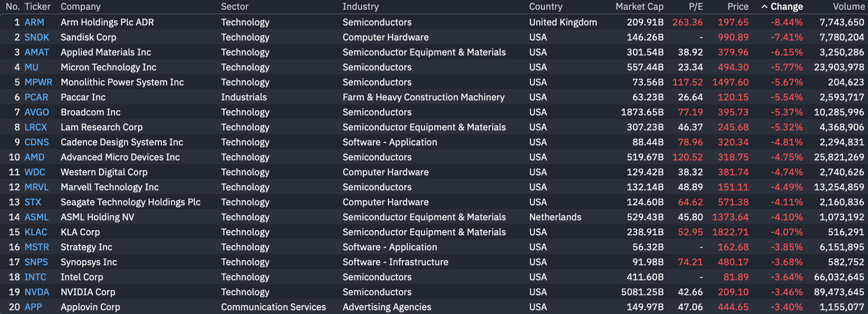Screen dimensions: 868x314
Task: Click the INTC ticker symbol
Action: tap(35, 277)
